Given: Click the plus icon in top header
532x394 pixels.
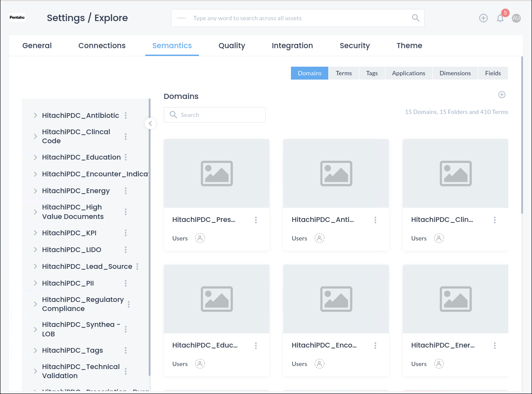Looking at the screenshot, I should pos(483,18).
